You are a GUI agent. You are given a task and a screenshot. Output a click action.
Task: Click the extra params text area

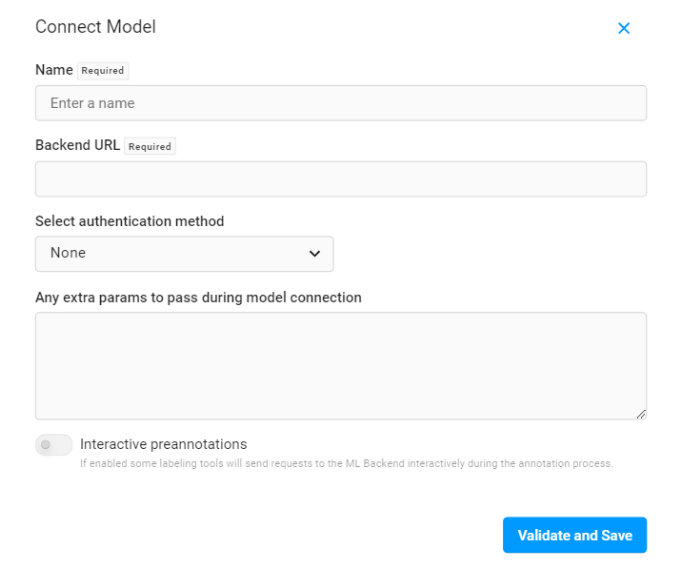coord(340,365)
